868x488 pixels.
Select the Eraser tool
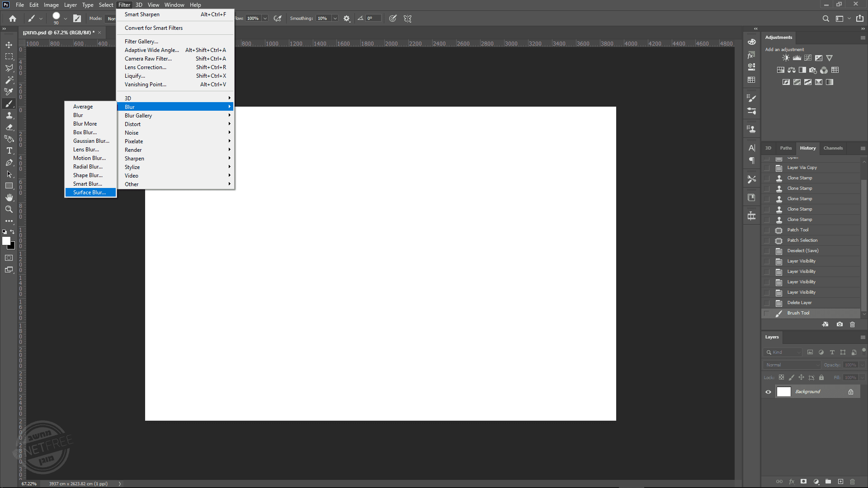(9, 127)
